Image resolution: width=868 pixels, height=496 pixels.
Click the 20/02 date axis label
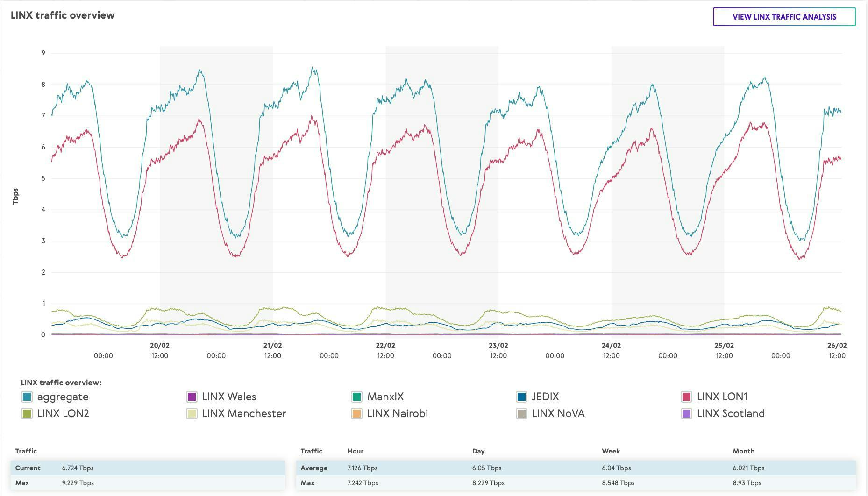coord(160,346)
